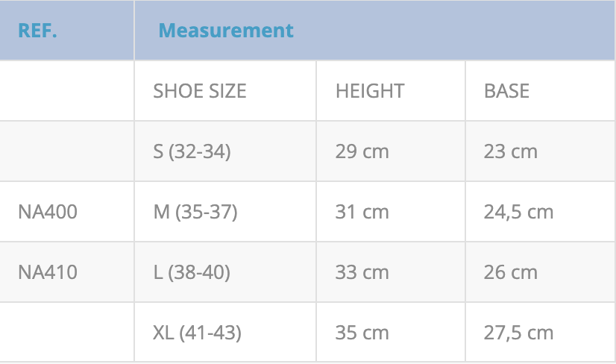Screen dimensions: 616x364
Task: Select the NA400 reference cell
Action: (48, 212)
